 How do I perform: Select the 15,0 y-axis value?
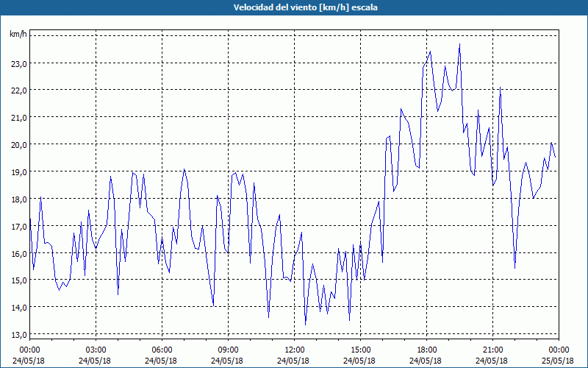(20, 280)
